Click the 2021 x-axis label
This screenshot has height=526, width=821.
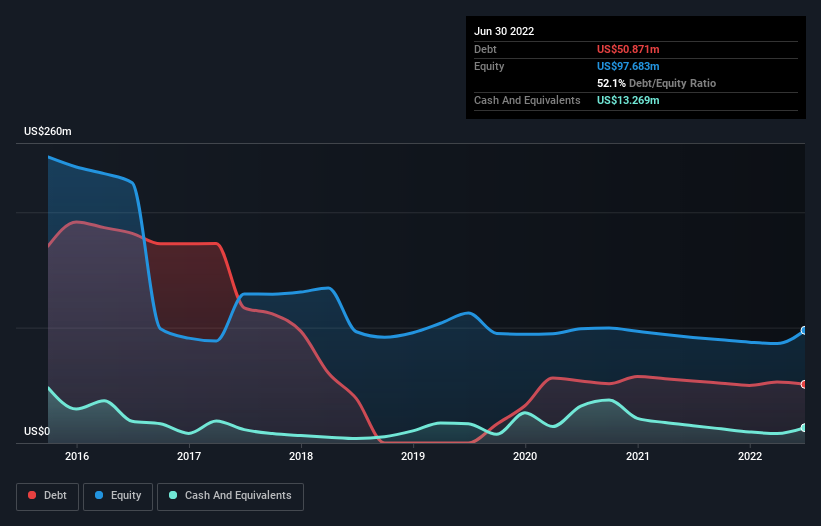[638, 456]
